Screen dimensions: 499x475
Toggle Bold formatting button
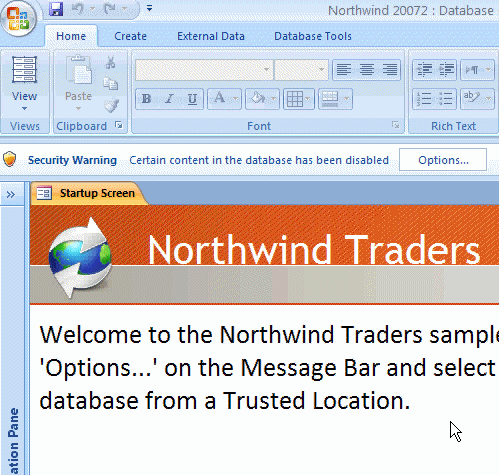[x=147, y=99]
